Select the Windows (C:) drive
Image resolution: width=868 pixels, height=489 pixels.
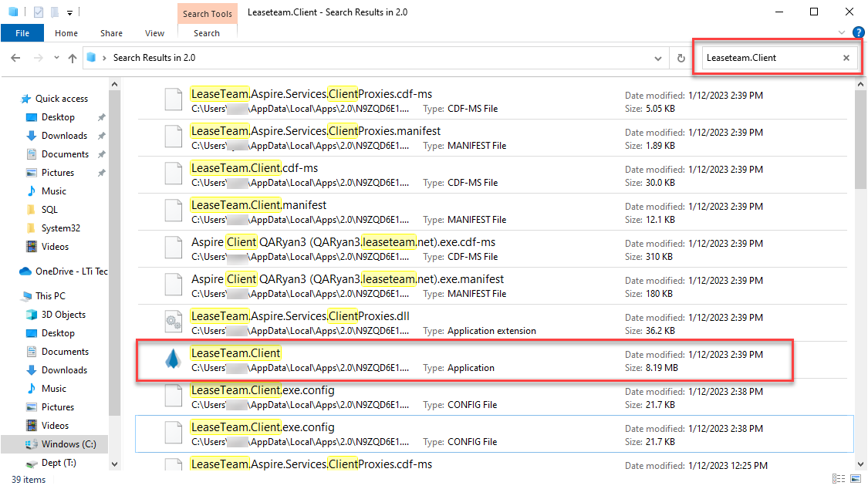68,444
